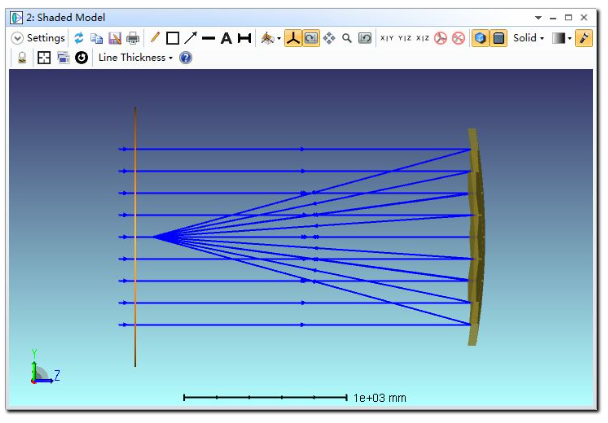The image size is (608, 423).
Task: Switch to the Y|Z view
Action: click(x=405, y=38)
